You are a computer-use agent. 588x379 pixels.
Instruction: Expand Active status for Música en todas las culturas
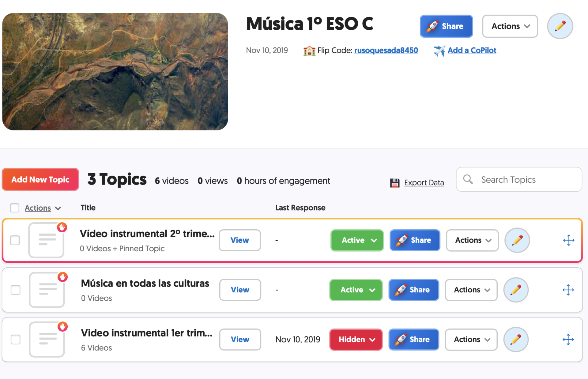click(x=356, y=290)
